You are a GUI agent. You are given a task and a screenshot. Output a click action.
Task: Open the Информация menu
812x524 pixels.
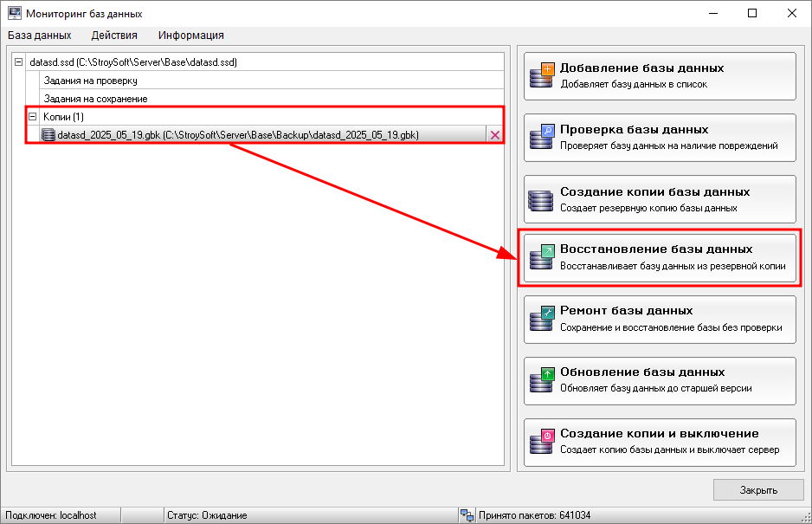click(x=190, y=36)
